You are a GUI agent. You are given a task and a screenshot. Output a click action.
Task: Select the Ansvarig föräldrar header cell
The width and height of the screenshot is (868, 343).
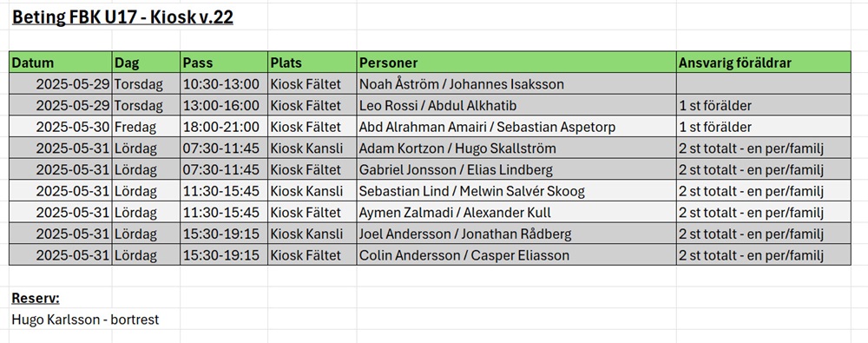click(x=763, y=62)
